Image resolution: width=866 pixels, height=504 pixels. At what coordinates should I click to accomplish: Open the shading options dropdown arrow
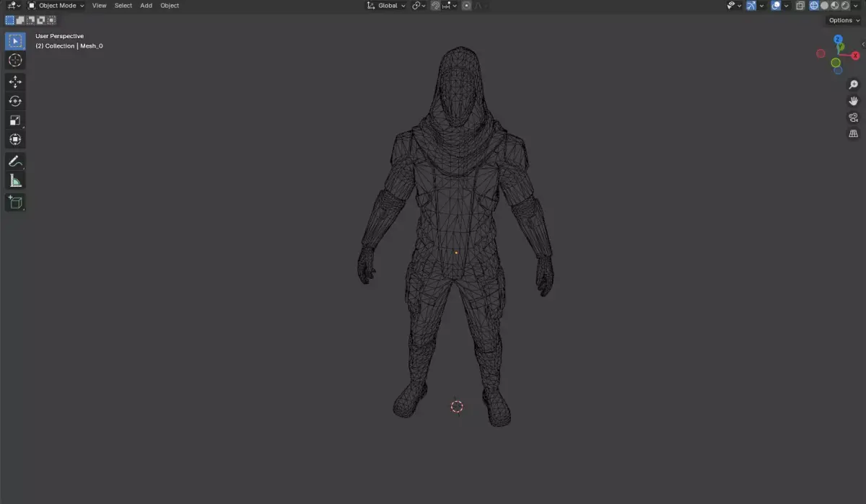(x=855, y=6)
